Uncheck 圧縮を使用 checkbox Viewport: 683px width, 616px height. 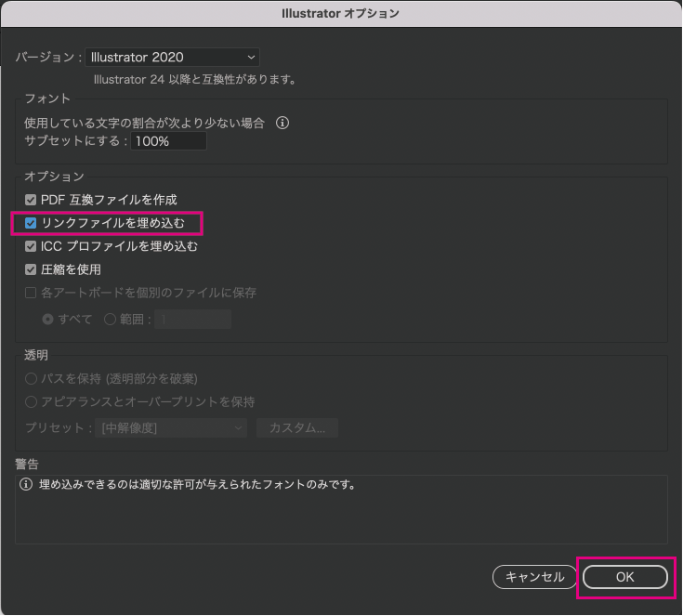point(31,269)
